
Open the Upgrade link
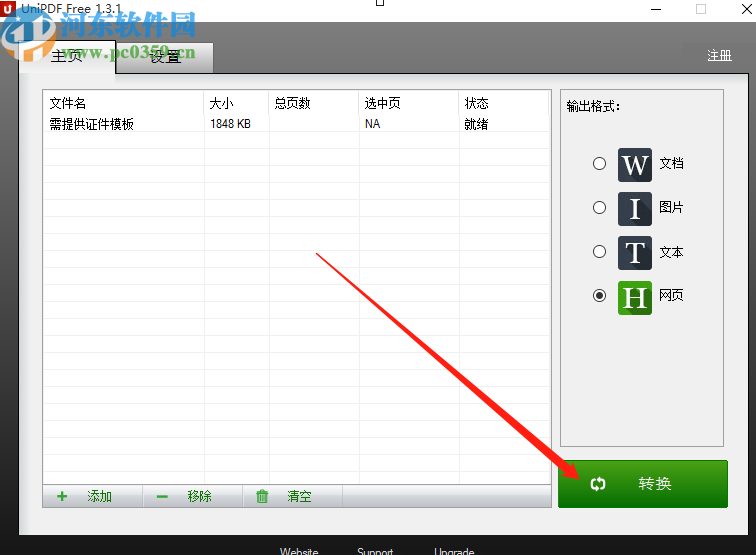(454, 551)
